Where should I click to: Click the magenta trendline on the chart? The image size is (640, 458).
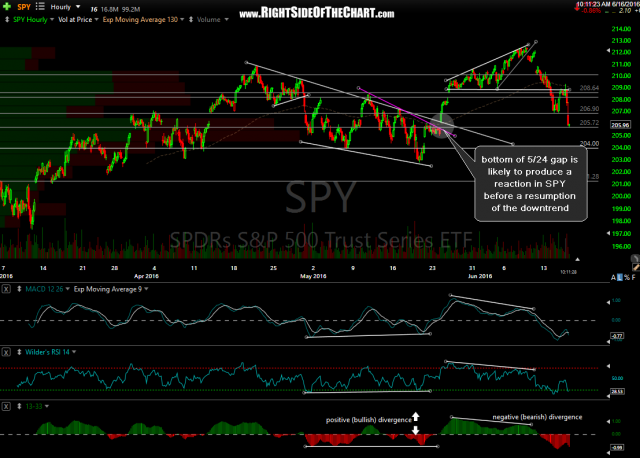(406, 112)
